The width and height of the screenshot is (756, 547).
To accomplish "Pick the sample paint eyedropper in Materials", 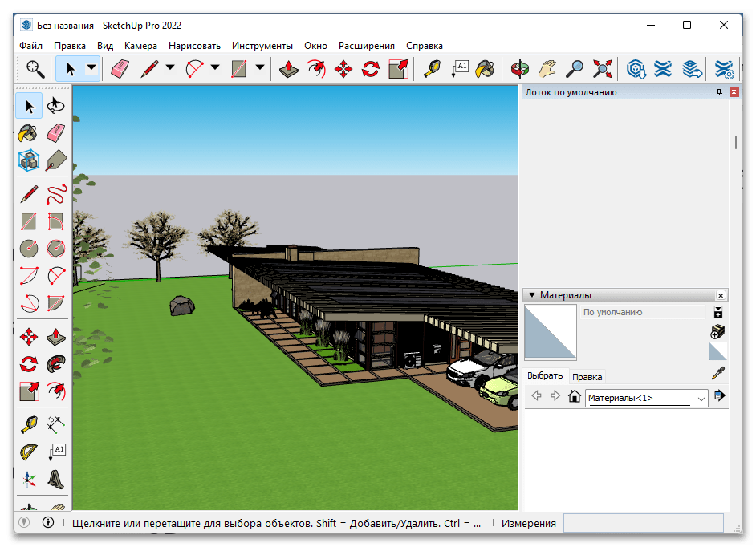I will [718, 374].
